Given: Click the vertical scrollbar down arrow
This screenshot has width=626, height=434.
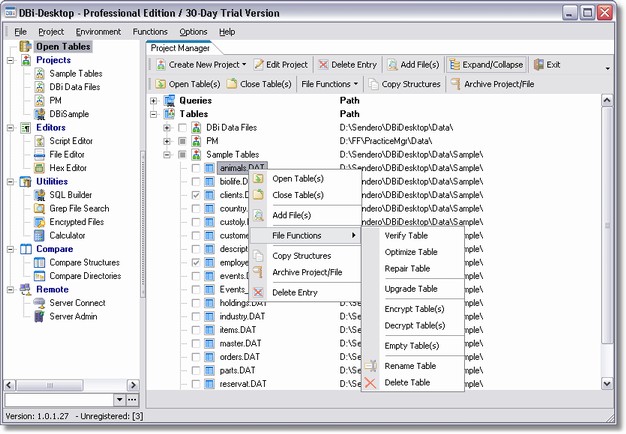Looking at the screenshot, I should click(x=607, y=384).
